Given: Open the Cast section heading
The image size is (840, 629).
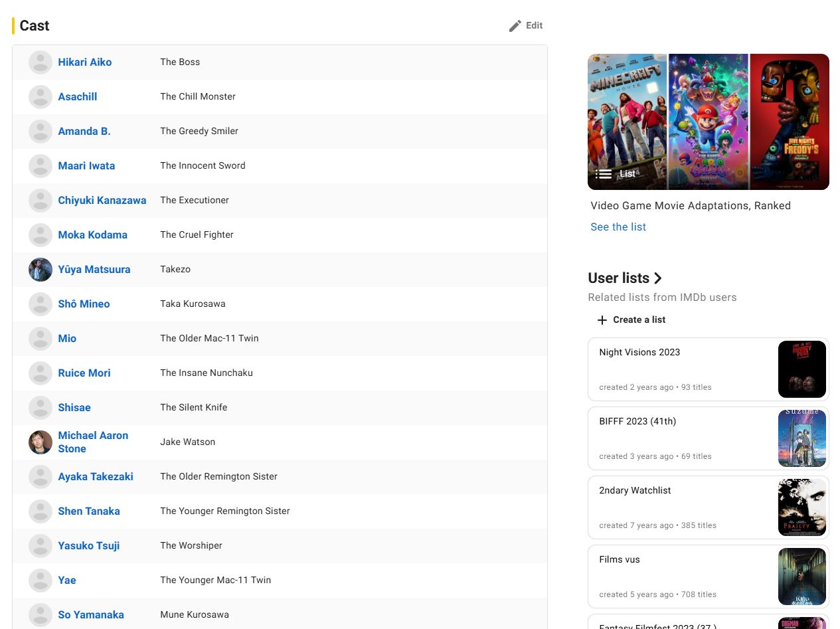Looking at the screenshot, I should click(x=35, y=26).
